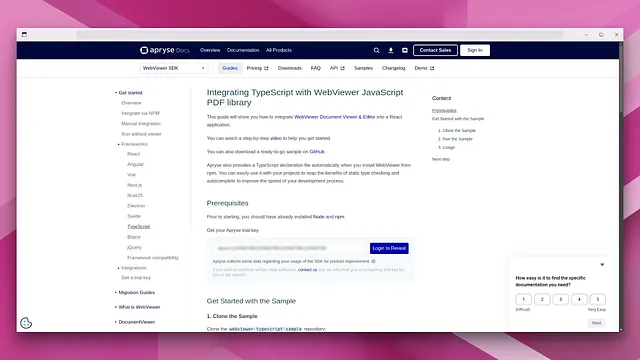Open the GitHub sample link
Screen dimensions: 640x360
317,152
